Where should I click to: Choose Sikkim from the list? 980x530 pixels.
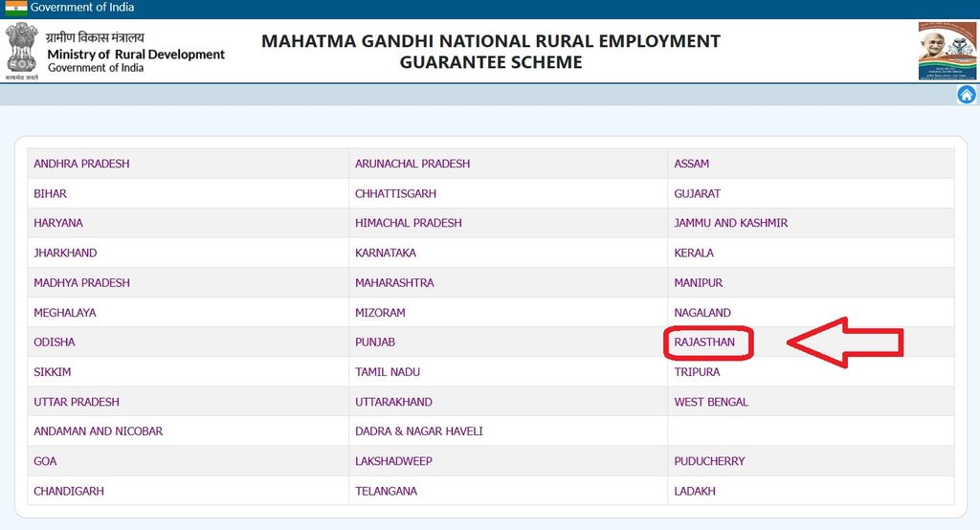click(52, 372)
